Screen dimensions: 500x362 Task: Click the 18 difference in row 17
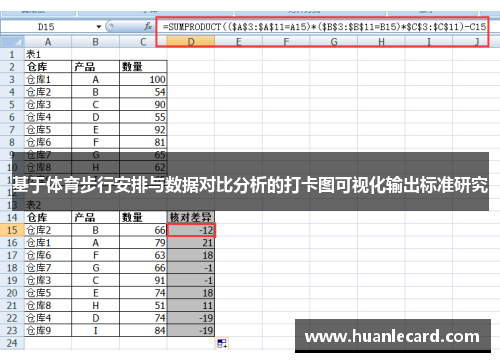pyautogui.click(x=191, y=255)
